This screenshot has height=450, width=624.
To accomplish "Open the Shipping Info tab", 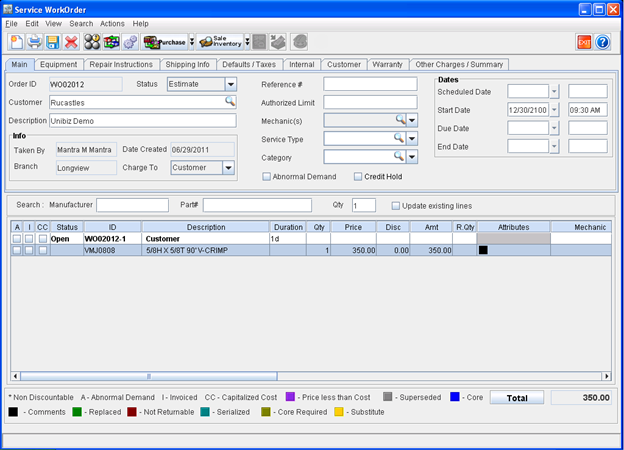I will 187,64.
